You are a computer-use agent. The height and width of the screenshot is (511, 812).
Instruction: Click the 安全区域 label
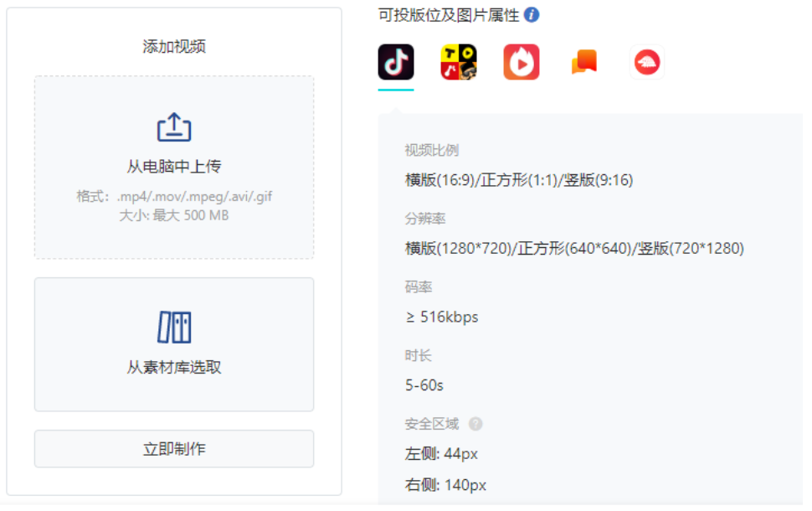pyautogui.click(x=431, y=424)
